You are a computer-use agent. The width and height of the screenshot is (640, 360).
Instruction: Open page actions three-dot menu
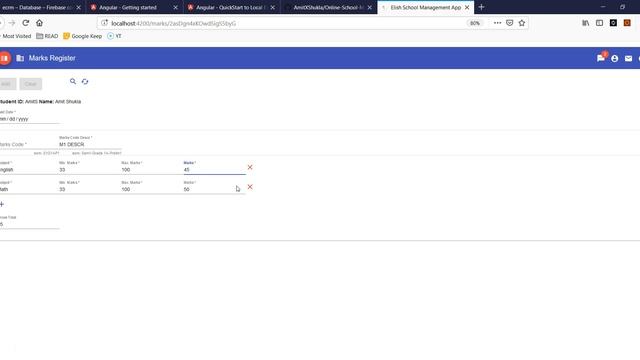[x=497, y=23]
